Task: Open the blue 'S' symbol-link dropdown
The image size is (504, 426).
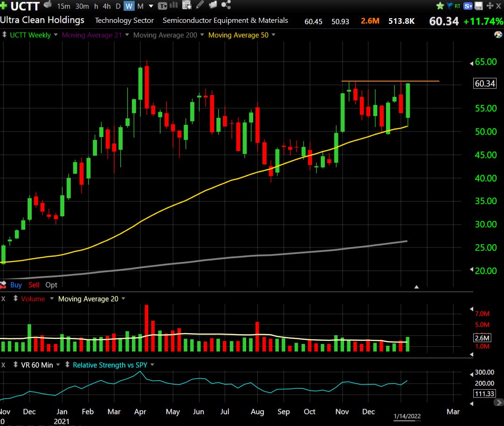Action: [x=468, y=6]
